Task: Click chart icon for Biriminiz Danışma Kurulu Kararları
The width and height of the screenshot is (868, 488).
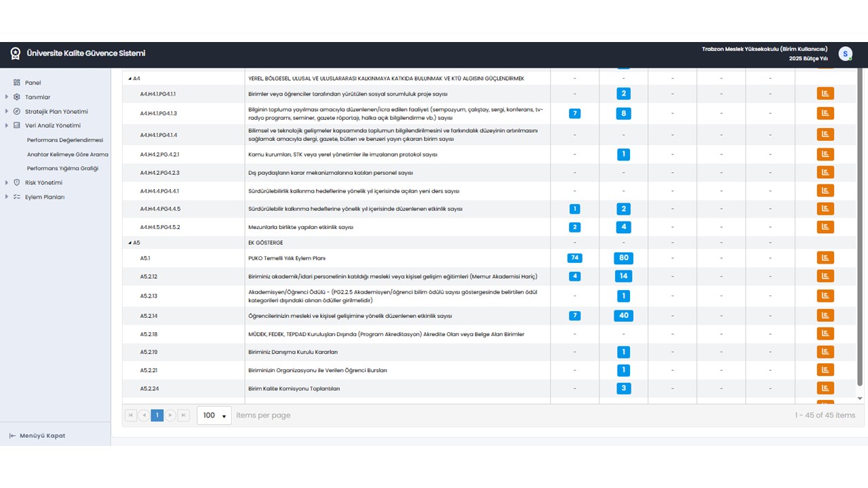Action: point(825,352)
